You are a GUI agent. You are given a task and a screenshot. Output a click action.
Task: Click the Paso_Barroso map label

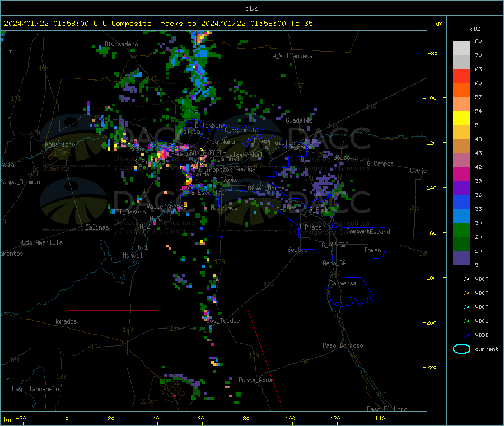click(x=343, y=345)
